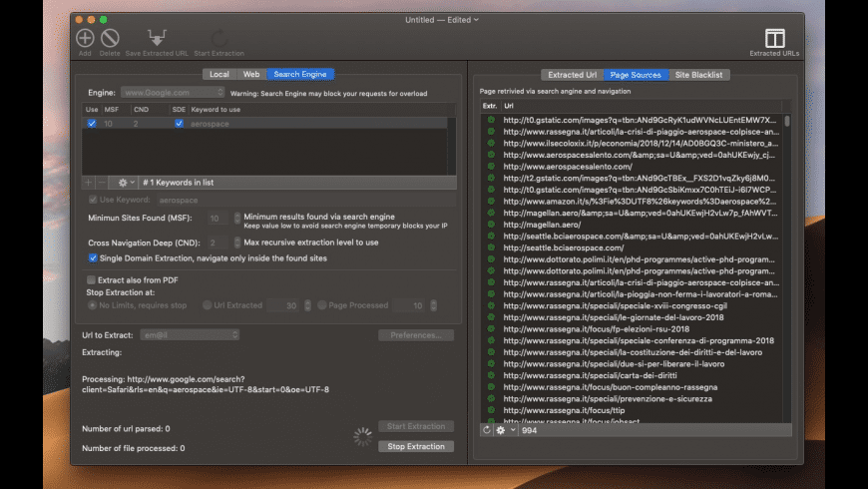Click the Extr. column header
Viewport: 868px width, 489px height.
point(490,106)
